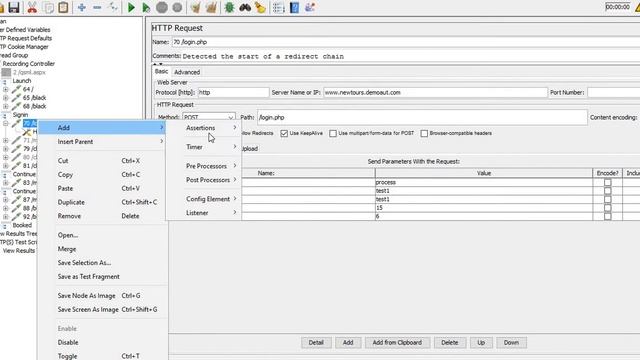This screenshot has height=360, width=640.
Task: Expand the 65 /black tree node
Action: point(5,98)
